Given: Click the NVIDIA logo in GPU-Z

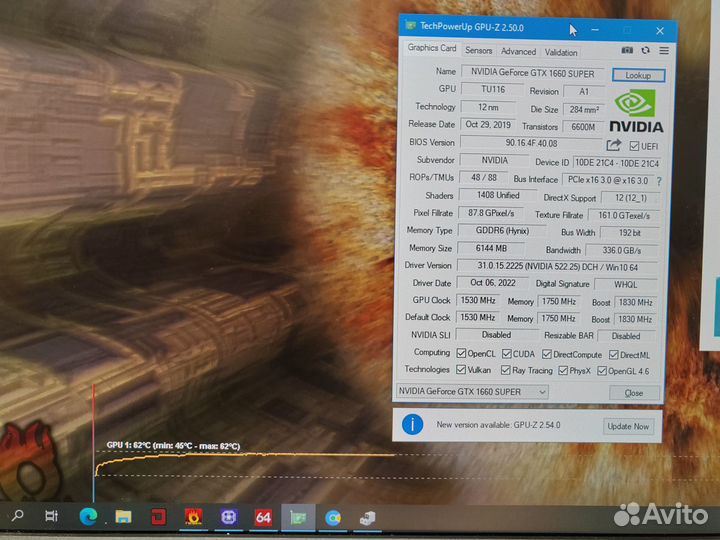Looking at the screenshot, I should tap(636, 110).
